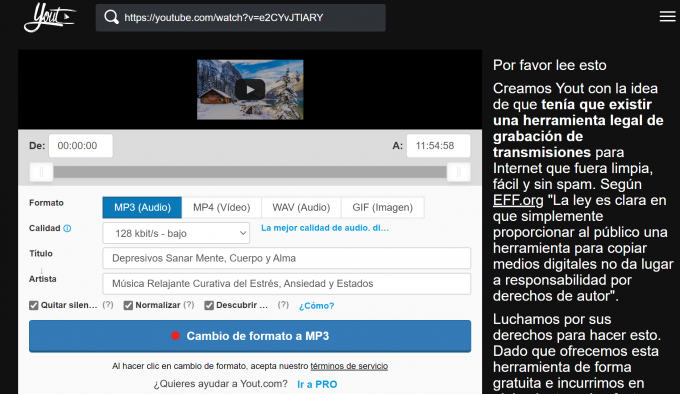Click Cambio de formato a MP3 button
680x394 pixels.
250,336
